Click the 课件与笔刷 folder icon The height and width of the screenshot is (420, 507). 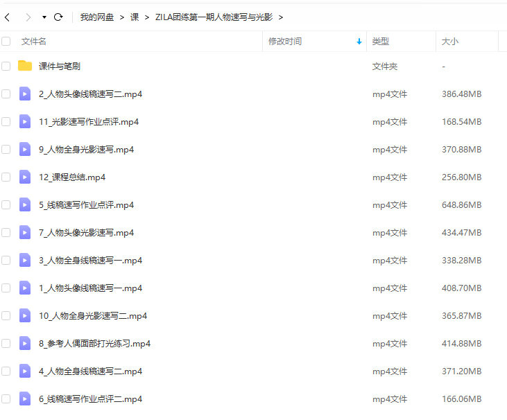click(25, 67)
